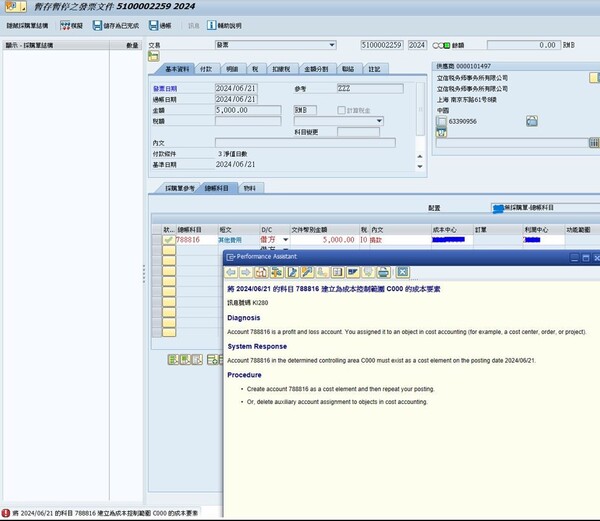Screen dimensions: 600x521
Task: Click the forward arrow in Performance Assistant
Action: [x=245, y=272]
